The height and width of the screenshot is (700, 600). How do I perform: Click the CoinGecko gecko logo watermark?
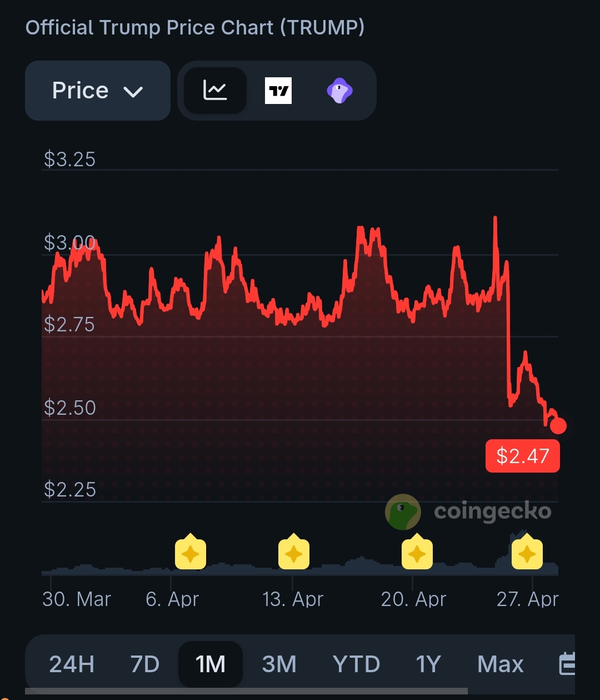(x=403, y=512)
